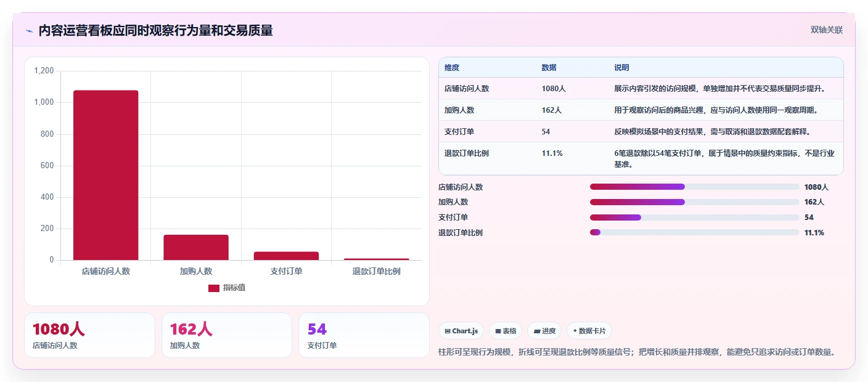The width and height of the screenshot is (868, 382).
Task: Click the description beginning 反映模拟场景中的支付结果
Action: click(x=712, y=132)
